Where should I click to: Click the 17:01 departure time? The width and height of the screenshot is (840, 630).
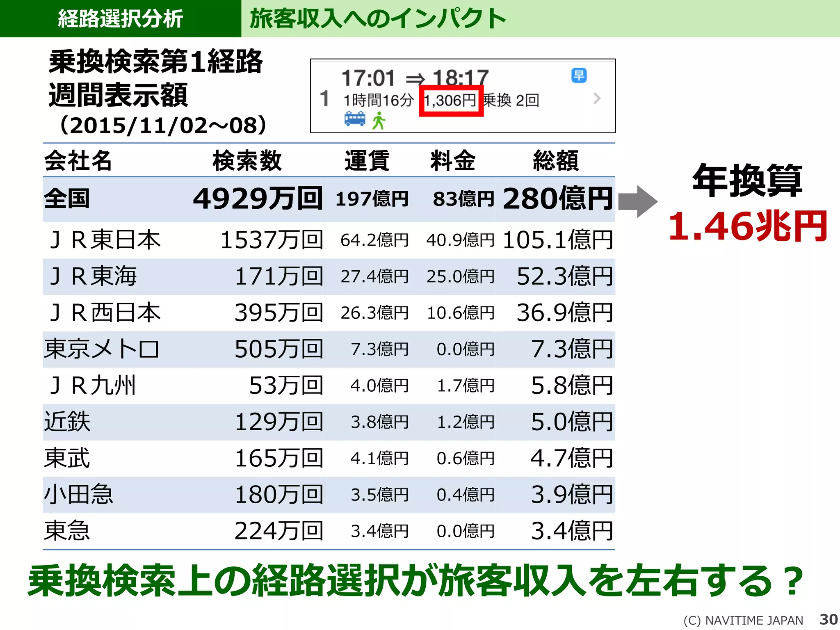pos(368,78)
